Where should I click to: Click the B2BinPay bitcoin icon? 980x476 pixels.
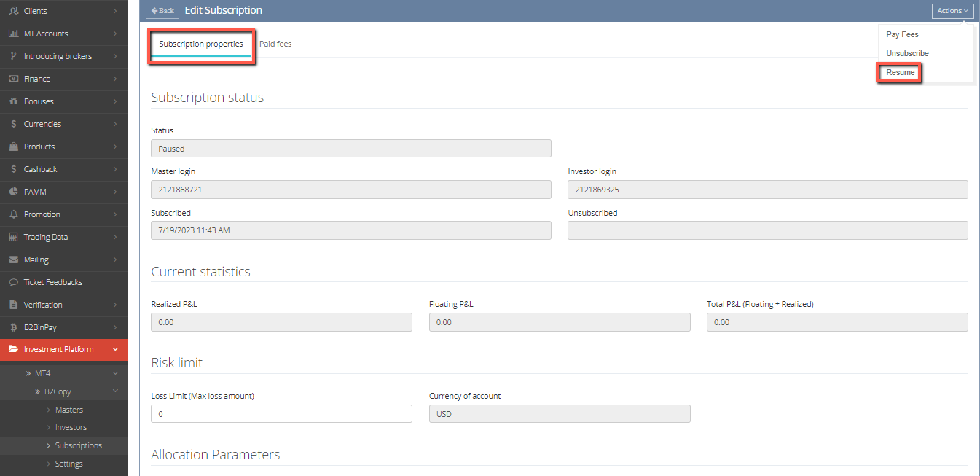pyautogui.click(x=13, y=327)
